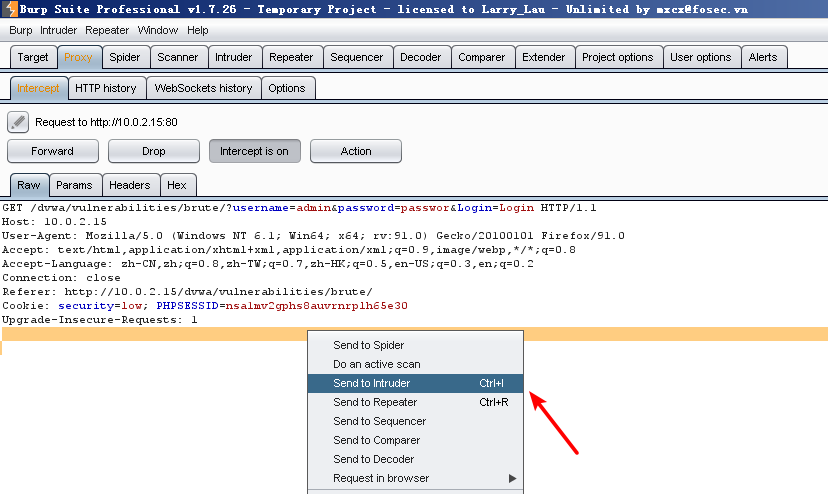Open the proxy Options sub-tab

287,88
